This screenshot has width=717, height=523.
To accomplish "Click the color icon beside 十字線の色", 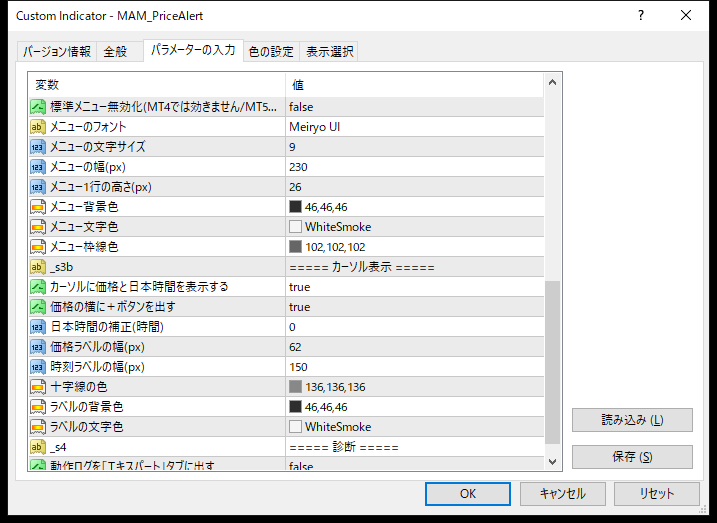I will click(38, 387).
